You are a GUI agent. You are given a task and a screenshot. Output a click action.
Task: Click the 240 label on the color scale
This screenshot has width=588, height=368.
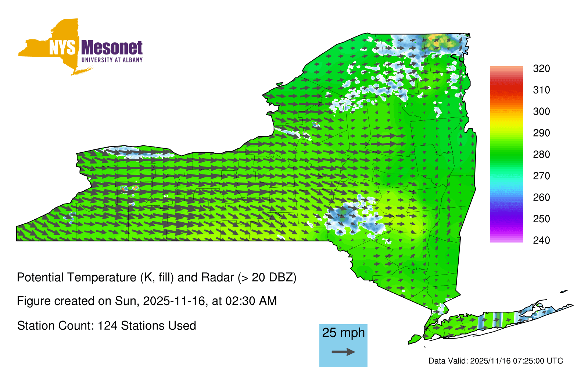click(541, 240)
